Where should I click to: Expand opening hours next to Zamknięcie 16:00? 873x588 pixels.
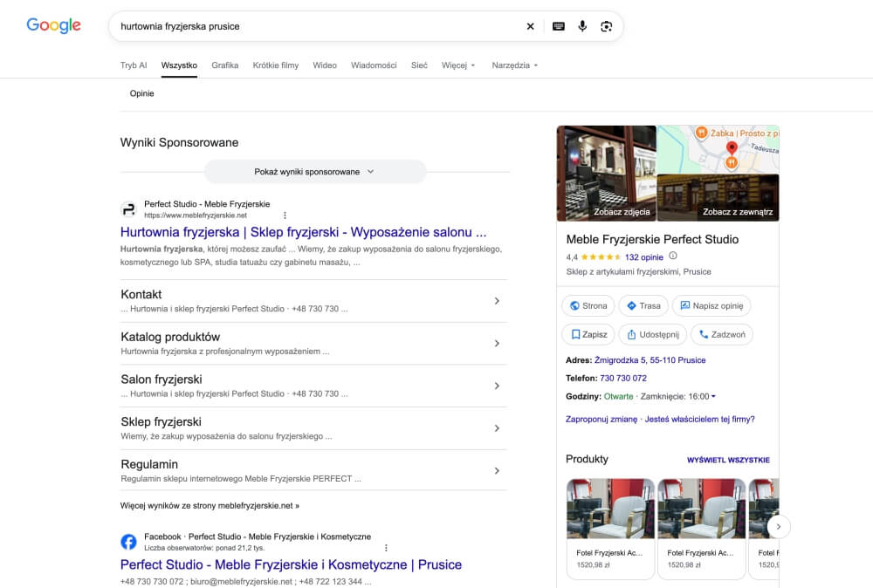pyautogui.click(x=713, y=397)
